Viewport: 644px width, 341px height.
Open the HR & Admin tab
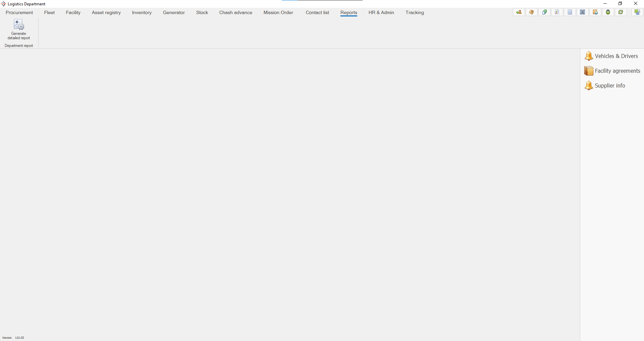coord(381,12)
